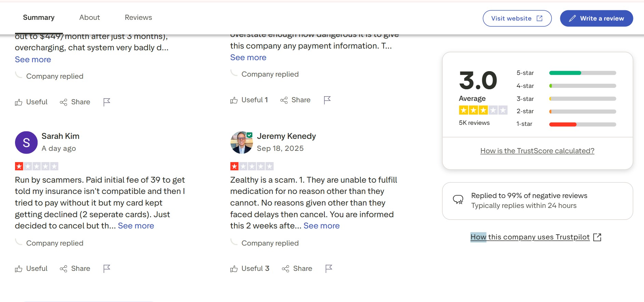Viewport: 644px width, 302px height.
Task: Share Jeremy Kenedy's review
Action: coord(297,269)
